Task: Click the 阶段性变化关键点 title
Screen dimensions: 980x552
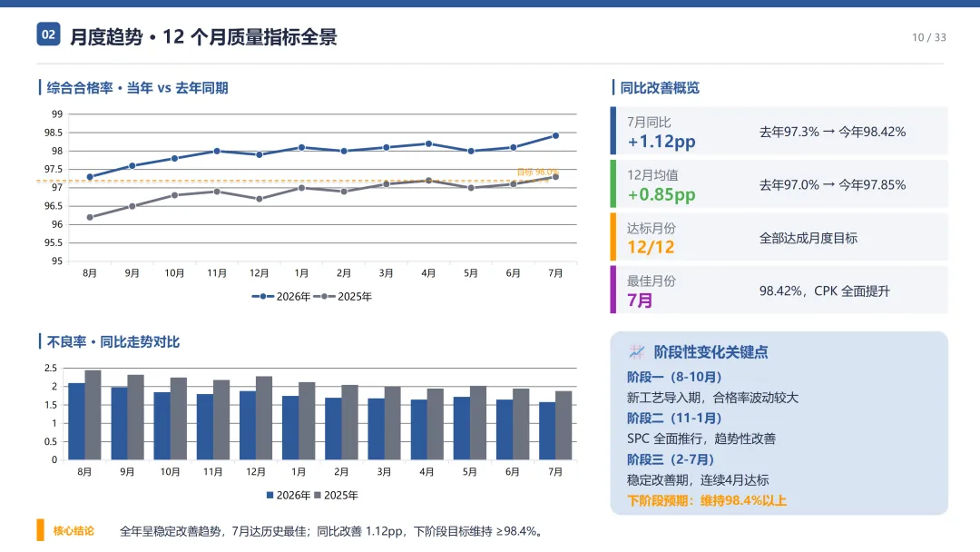Action: point(710,352)
